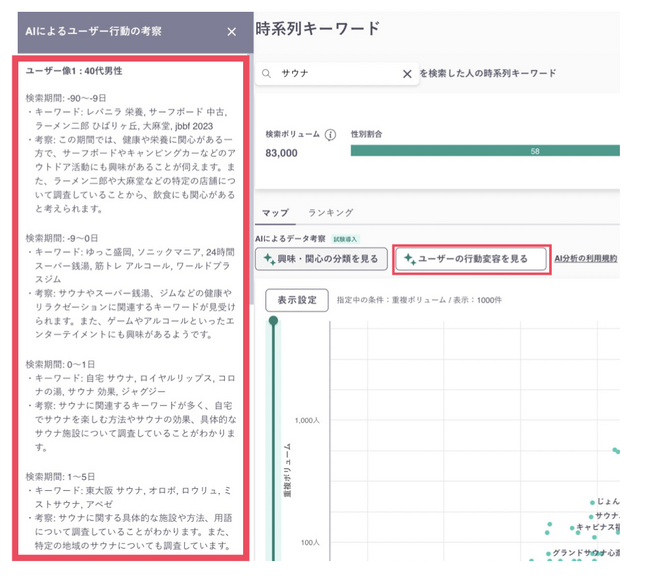Click the 試験導入 badge label

click(x=345, y=239)
